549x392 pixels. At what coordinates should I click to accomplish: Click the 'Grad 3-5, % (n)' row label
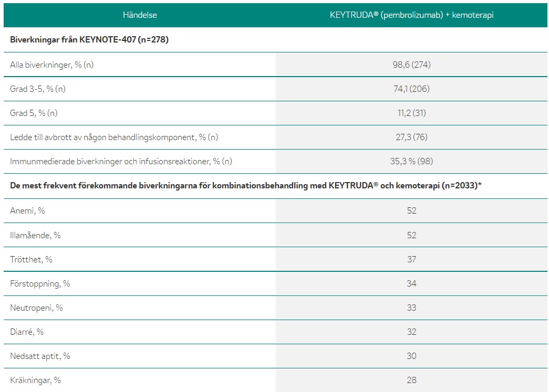point(38,89)
